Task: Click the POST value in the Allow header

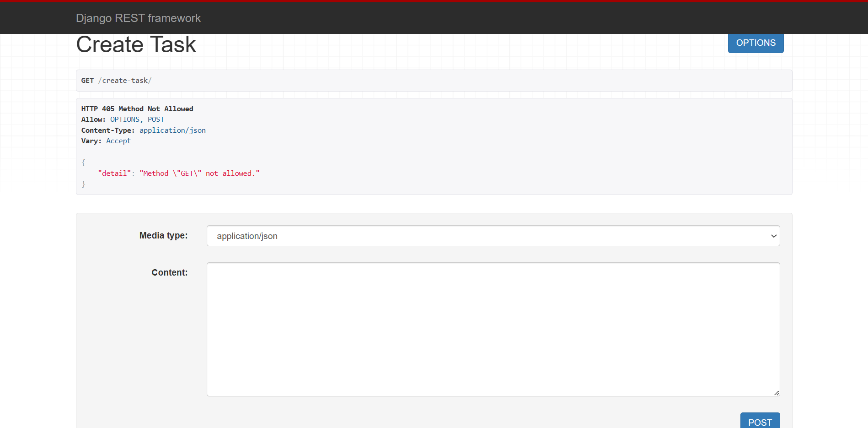Action: pos(156,119)
